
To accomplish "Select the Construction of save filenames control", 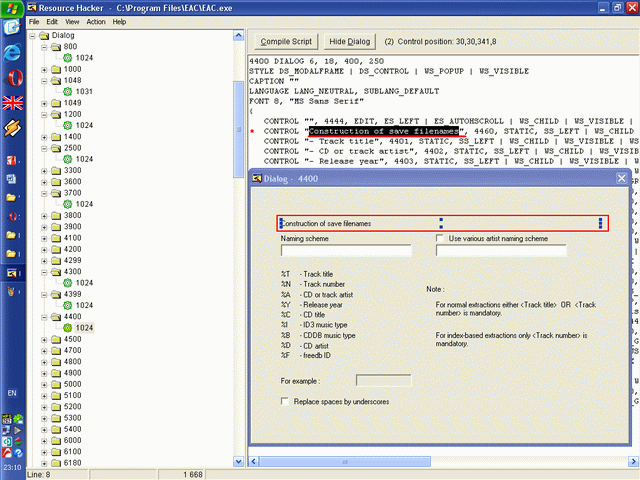I will tap(442, 223).
